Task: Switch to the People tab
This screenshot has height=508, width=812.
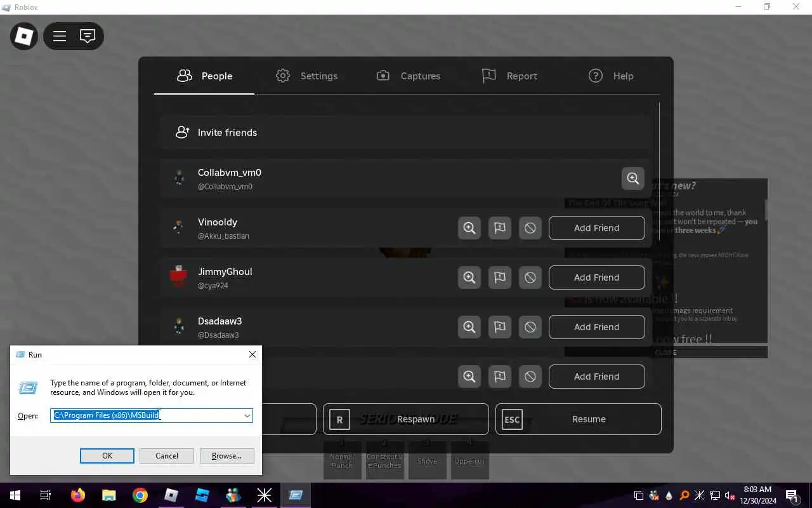Action: click(x=204, y=76)
